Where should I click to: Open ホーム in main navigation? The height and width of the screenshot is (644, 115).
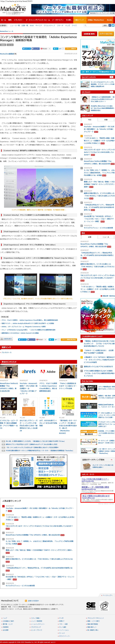click(x=3, y=20)
